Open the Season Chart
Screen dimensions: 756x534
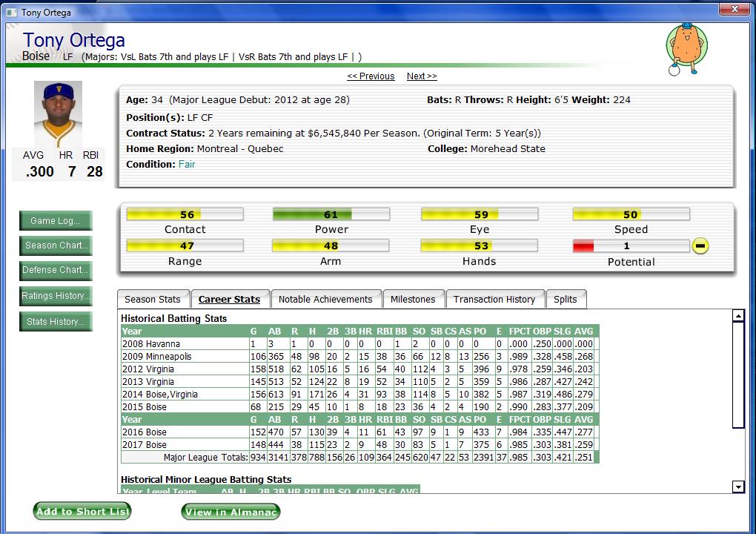coord(56,245)
